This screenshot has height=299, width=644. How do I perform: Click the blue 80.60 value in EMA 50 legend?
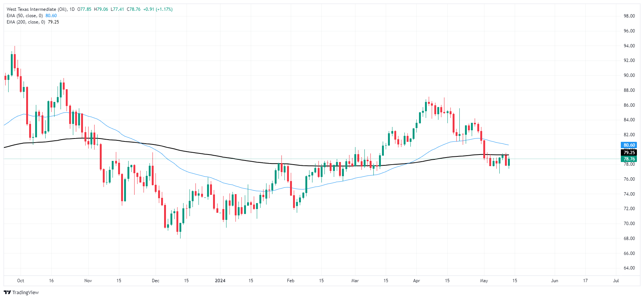point(51,16)
